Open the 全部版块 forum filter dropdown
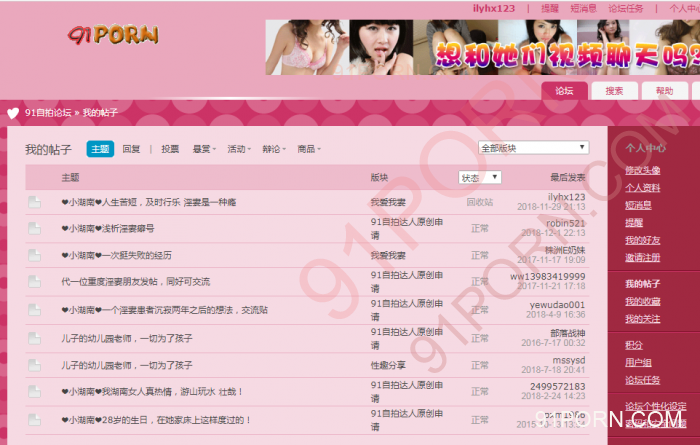700x445 pixels. coord(534,148)
